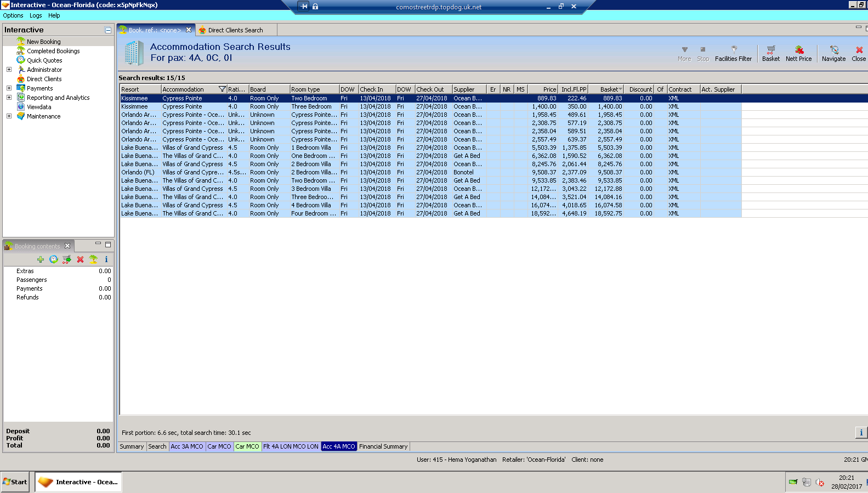Open the Flt 4A LON MCO LON tab
The image size is (868, 493).
point(291,446)
